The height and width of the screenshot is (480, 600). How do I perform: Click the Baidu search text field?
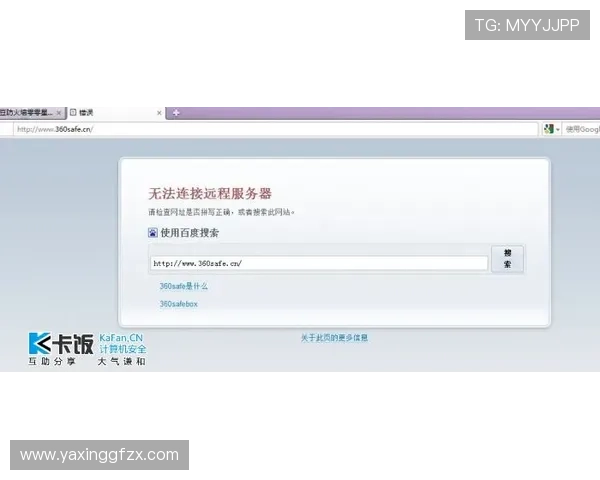tap(319, 263)
